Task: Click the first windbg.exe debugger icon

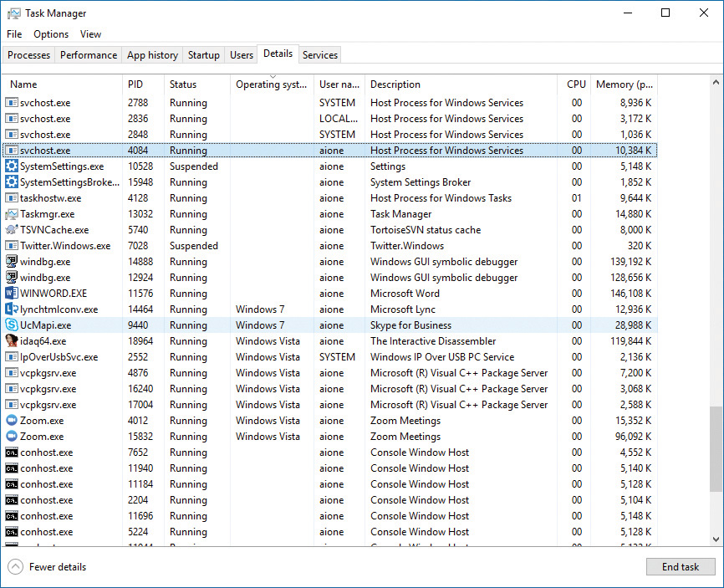Action: pyautogui.click(x=12, y=262)
